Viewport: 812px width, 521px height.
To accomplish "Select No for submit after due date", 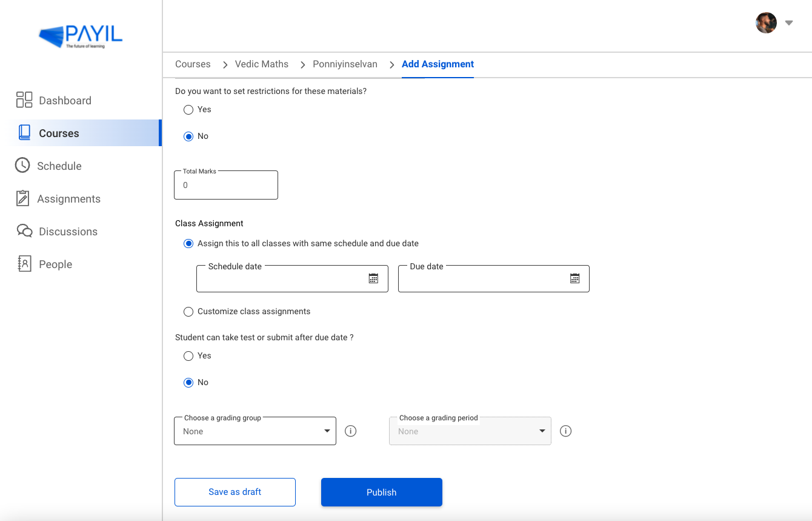I will tap(188, 383).
